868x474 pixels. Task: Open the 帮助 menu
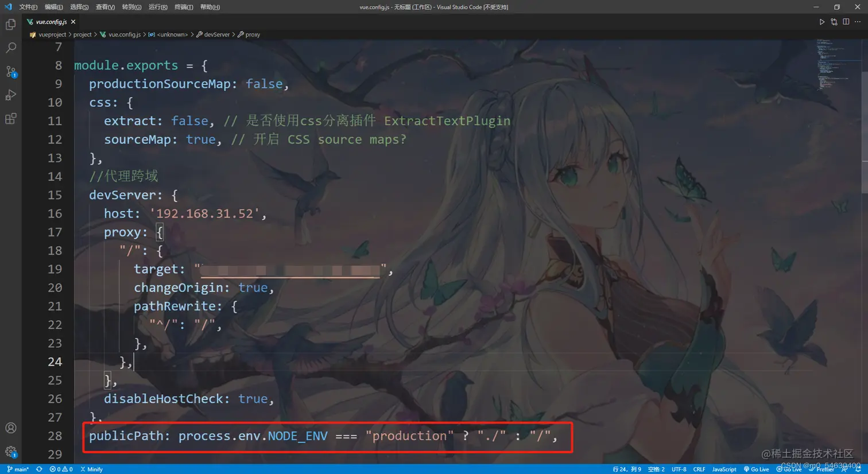(x=210, y=7)
